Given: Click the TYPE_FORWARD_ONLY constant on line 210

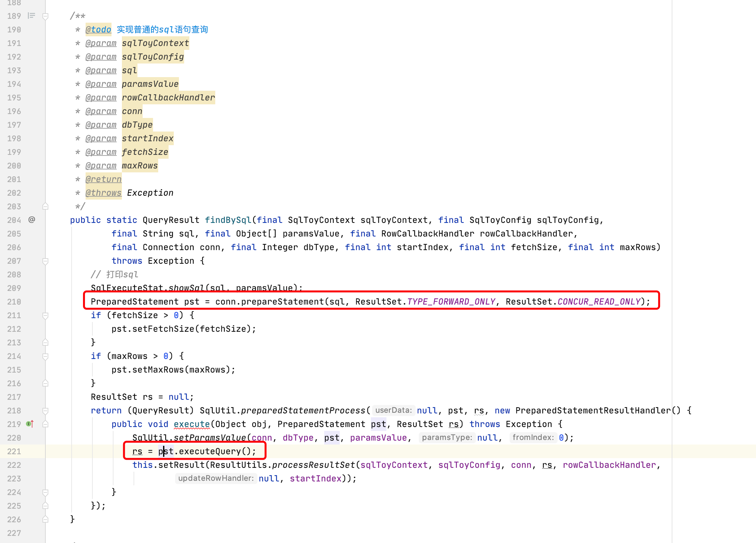Looking at the screenshot, I should (451, 302).
